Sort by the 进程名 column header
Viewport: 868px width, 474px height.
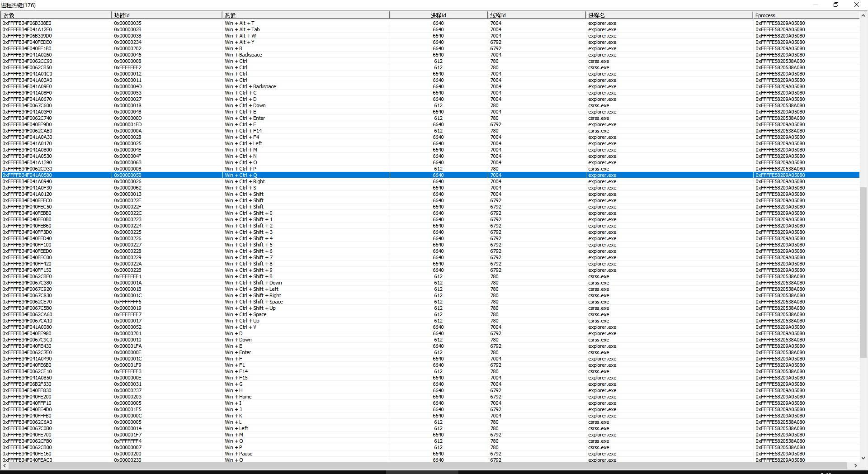coord(669,15)
